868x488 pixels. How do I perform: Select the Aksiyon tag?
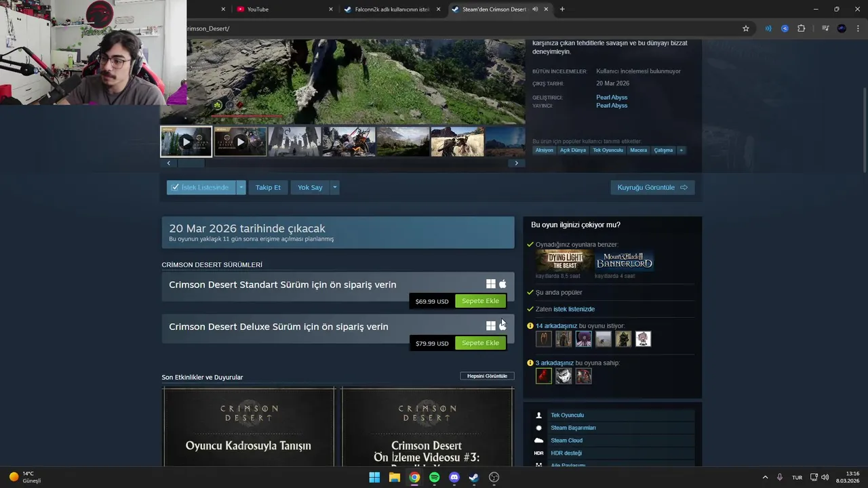point(544,150)
